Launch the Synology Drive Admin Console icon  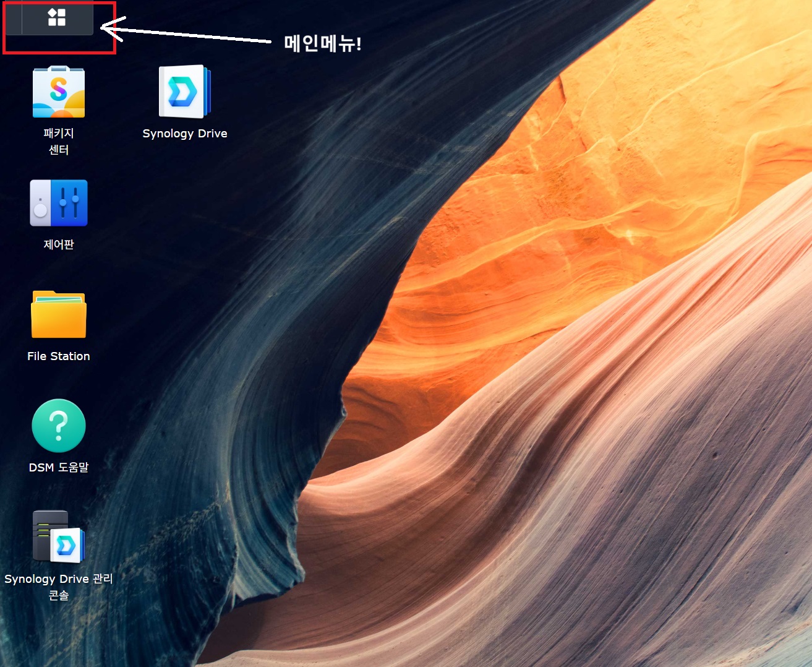coord(59,536)
